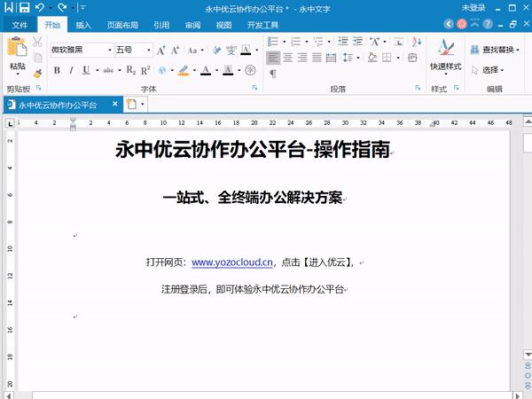Screen dimensions: 532x399
Task: Click the Redo arrow icon
Action: click(x=62, y=7)
